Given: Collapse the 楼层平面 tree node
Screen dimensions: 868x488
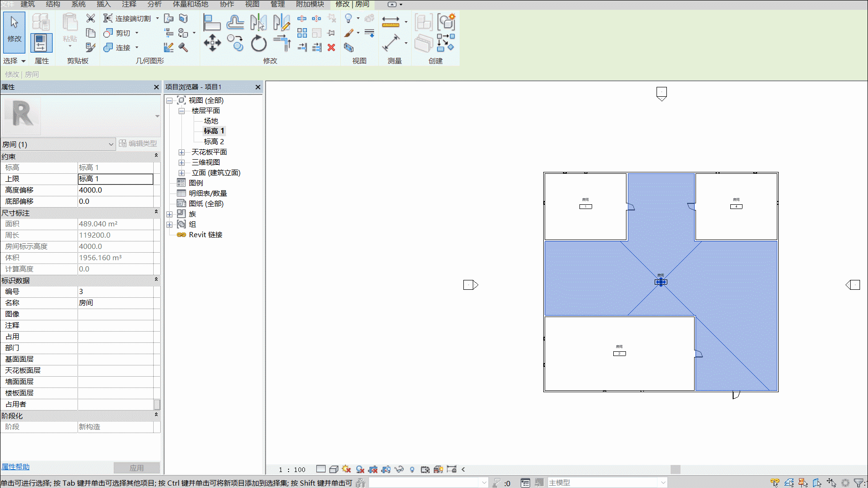Looking at the screenshot, I should coord(181,111).
